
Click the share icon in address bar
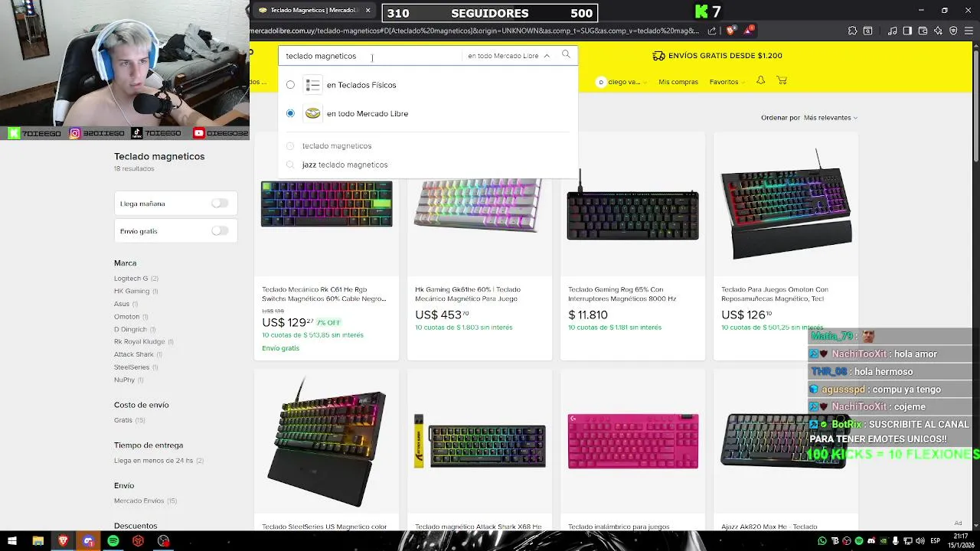pos(712,31)
